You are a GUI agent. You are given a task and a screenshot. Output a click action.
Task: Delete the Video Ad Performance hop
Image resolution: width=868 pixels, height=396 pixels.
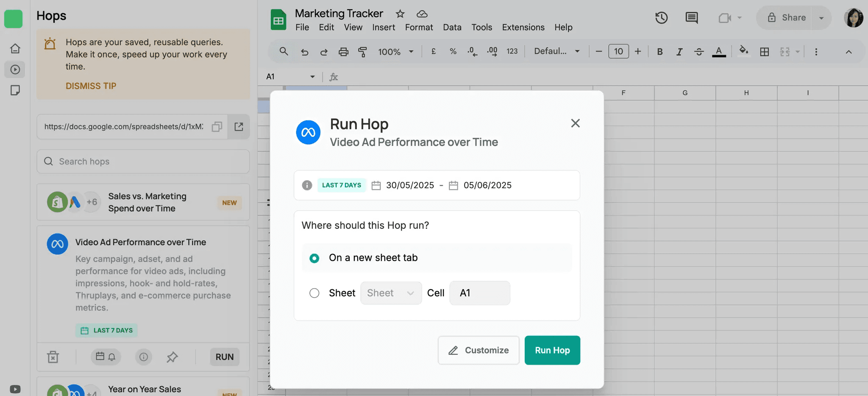[x=53, y=357]
